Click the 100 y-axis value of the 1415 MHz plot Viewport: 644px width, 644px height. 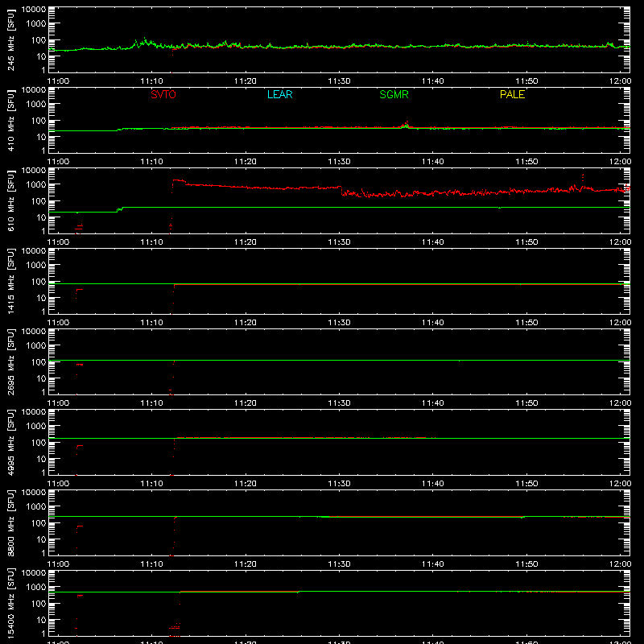pos(39,282)
